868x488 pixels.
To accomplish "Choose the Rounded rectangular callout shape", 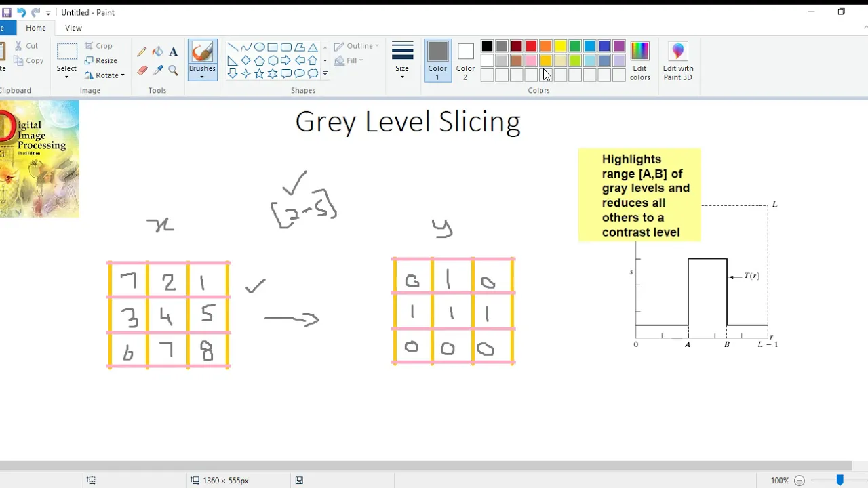I will click(x=286, y=73).
